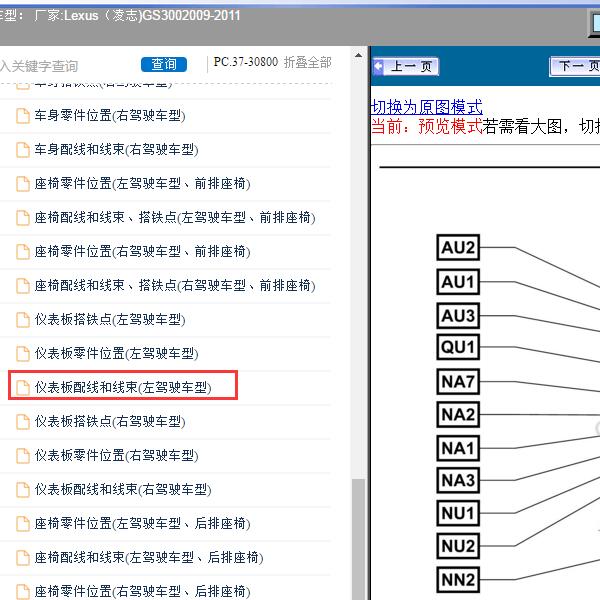The width and height of the screenshot is (600, 600).
Task: Open 仪表板配线和线束(右驾驶车型)
Action: 123,489
